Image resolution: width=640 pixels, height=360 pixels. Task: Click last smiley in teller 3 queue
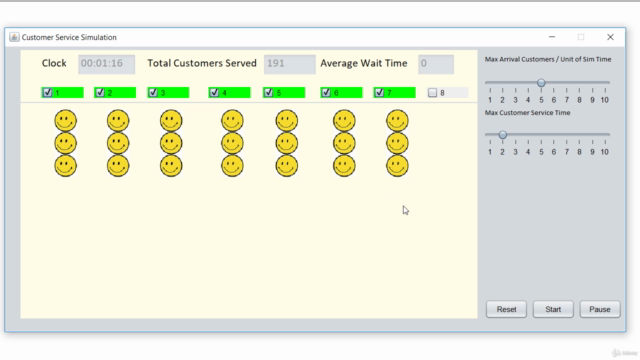click(171, 166)
